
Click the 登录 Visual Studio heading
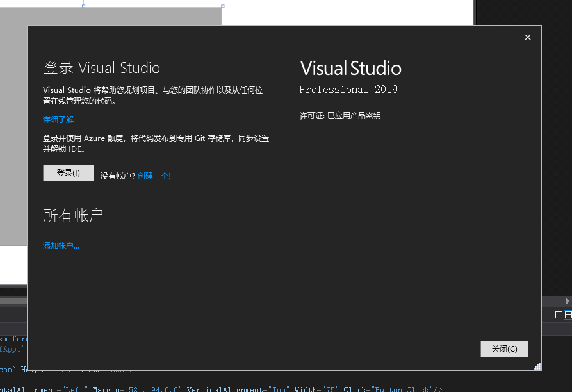tap(101, 68)
